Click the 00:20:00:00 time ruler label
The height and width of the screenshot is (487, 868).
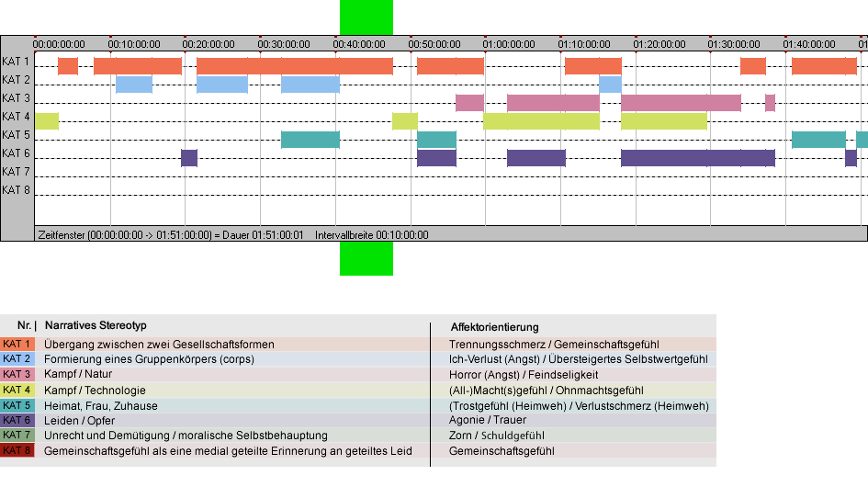tap(209, 44)
